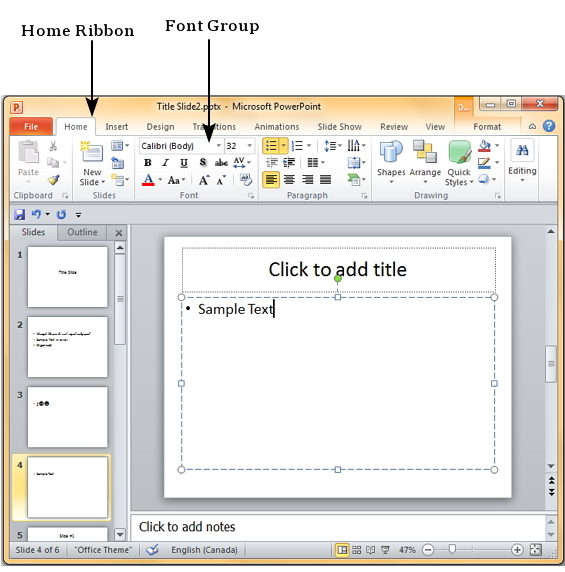
Task: Select Justify alignment
Action: pos(325,180)
